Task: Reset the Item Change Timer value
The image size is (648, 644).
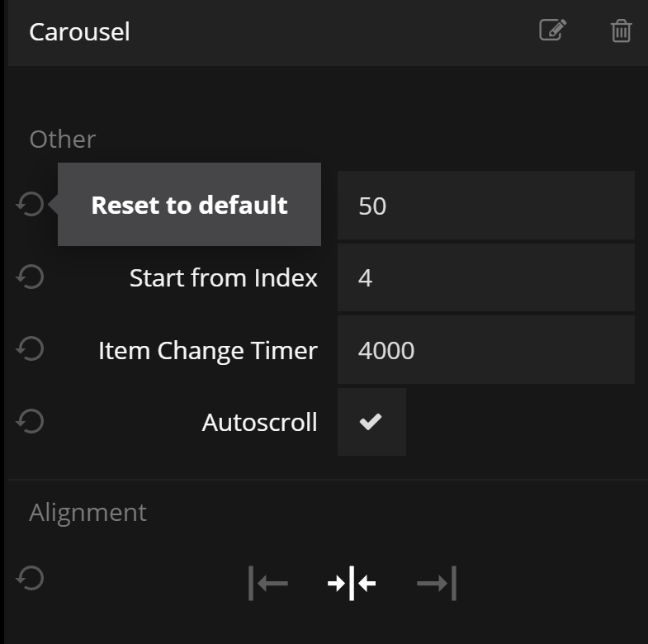Action: (x=31, y=349)
